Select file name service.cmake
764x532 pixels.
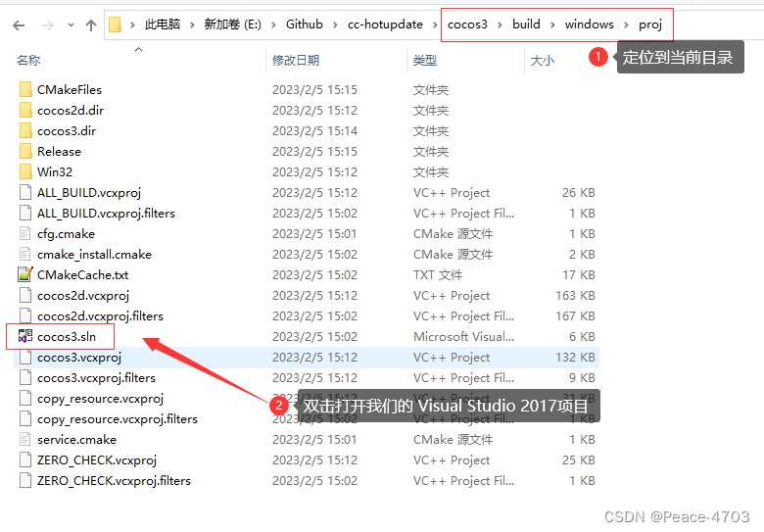pos(76,440)
